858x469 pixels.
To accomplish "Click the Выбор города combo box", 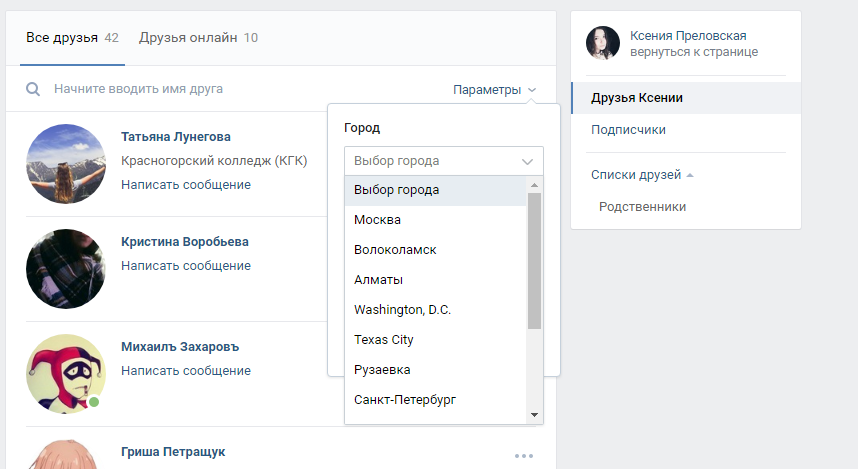I will pos(443,161).
